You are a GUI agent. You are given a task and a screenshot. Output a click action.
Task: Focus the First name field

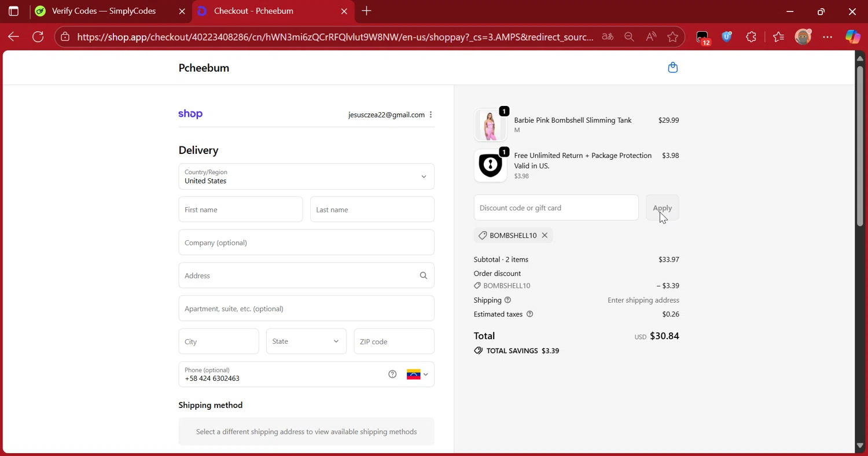(240, 209)
